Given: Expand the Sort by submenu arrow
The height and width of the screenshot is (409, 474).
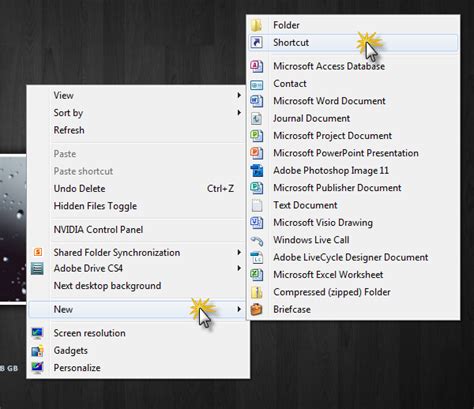Looking at the screenshot, I should click(x=239, y=113).
